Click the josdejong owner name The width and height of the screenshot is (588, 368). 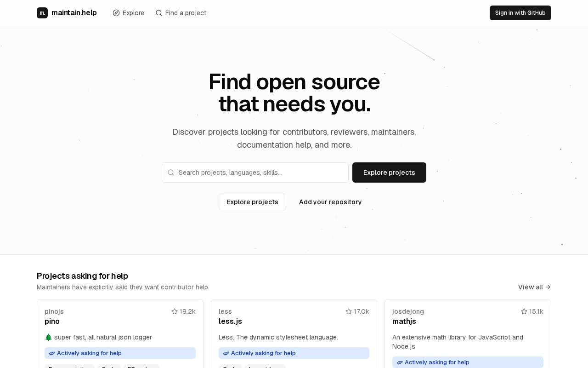tap(408, 311)
